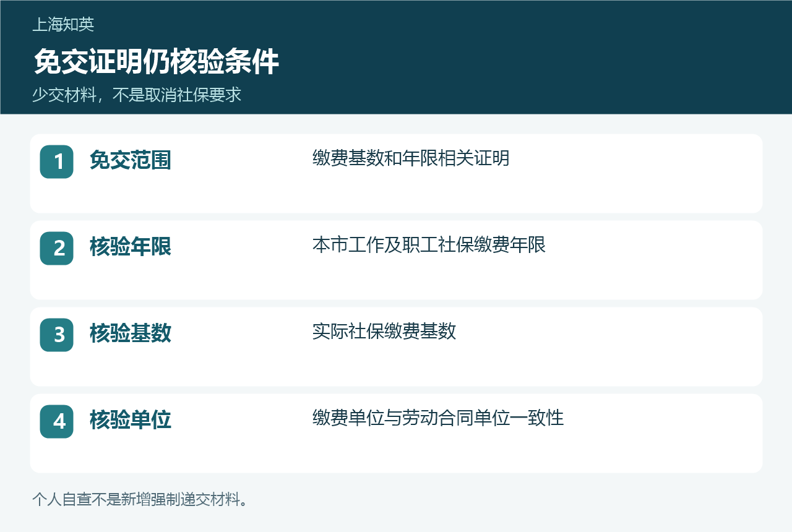Select the heading 核验单位
792x532 pixels.
click(131, 421)
